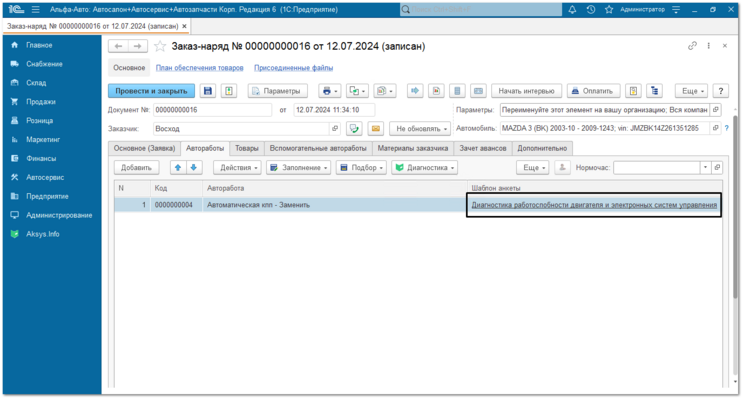Open the Нормочас field link icon
This screenshot has width=743, height=399.
(x=717, y=167)
